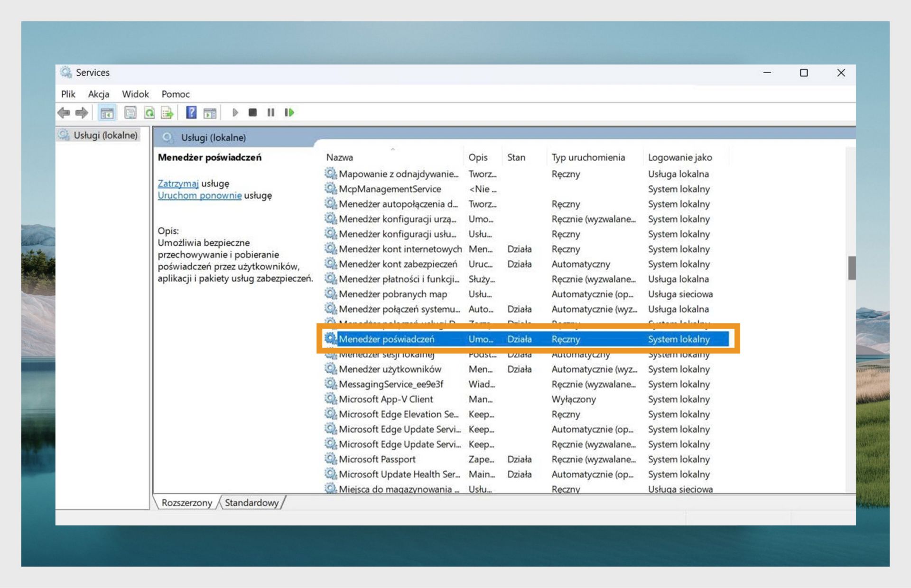911x588 pixels.
Task: Click the Uruchom ponownie link
Action: click(199, 195)
